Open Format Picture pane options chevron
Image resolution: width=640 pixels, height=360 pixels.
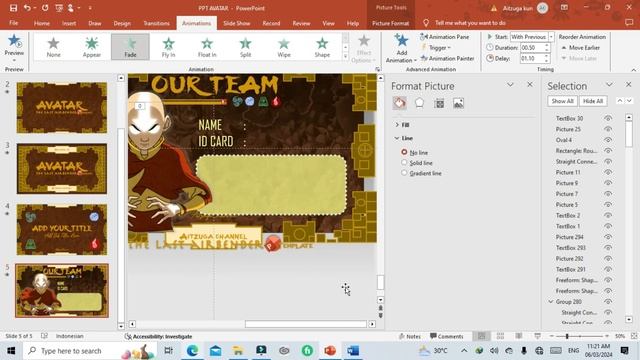tap(510, 84)
